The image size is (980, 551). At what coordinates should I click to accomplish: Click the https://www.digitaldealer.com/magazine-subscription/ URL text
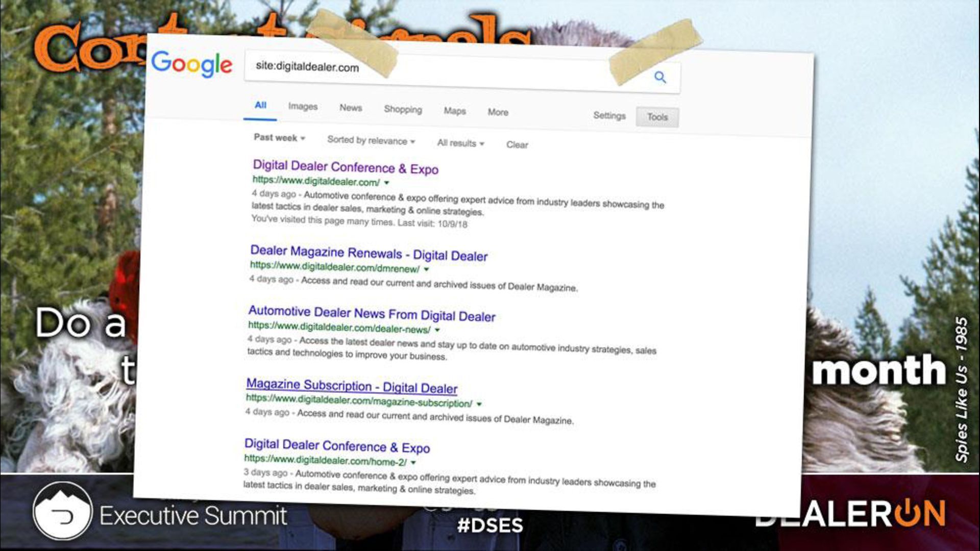[x=359, y=400]
